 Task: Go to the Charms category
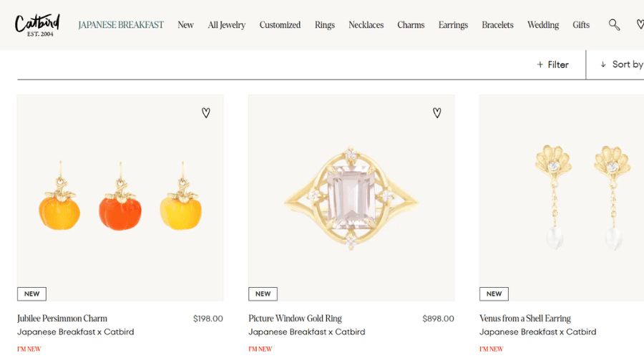tap(411, 24)
